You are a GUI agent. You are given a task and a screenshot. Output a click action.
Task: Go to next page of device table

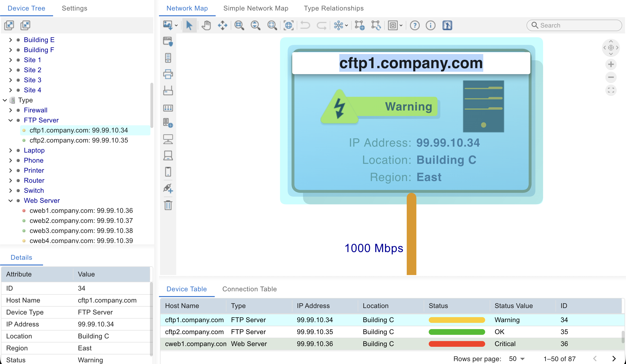coord(614,358)
